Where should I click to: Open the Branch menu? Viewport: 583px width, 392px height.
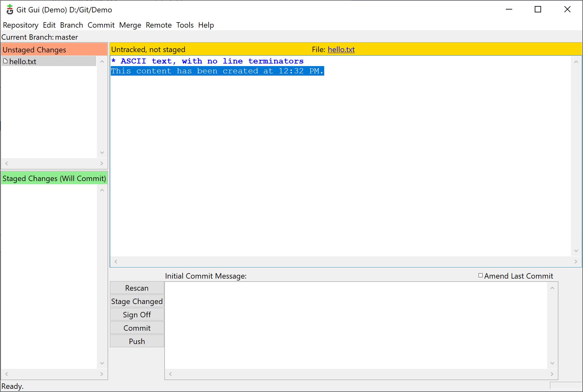71,25
